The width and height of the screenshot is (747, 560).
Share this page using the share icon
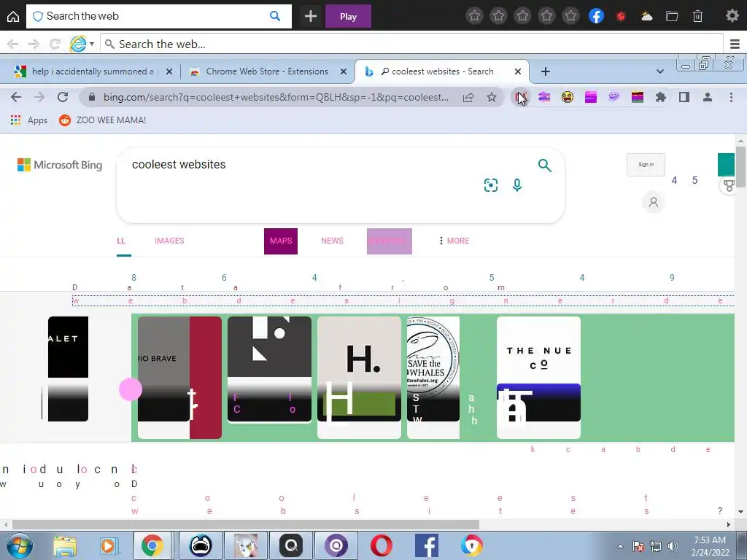pos(468,97)
